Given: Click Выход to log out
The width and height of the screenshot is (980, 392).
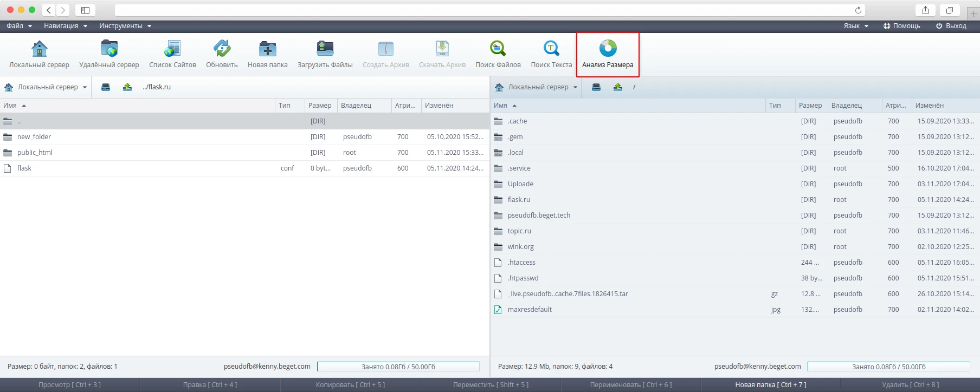Looking at the screenshot, I should click(951, 26).
